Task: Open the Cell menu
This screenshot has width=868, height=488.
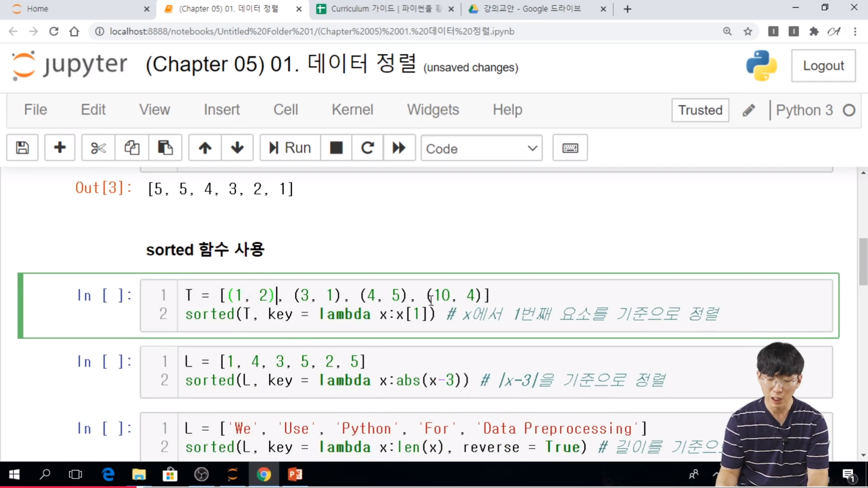Action: (285, 110)
